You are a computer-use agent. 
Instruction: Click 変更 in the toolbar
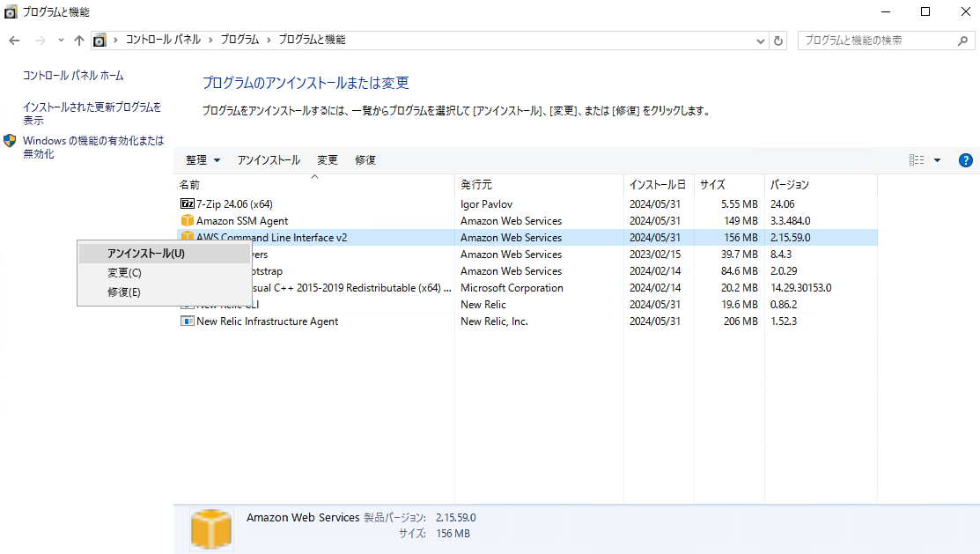click(328, 160)
